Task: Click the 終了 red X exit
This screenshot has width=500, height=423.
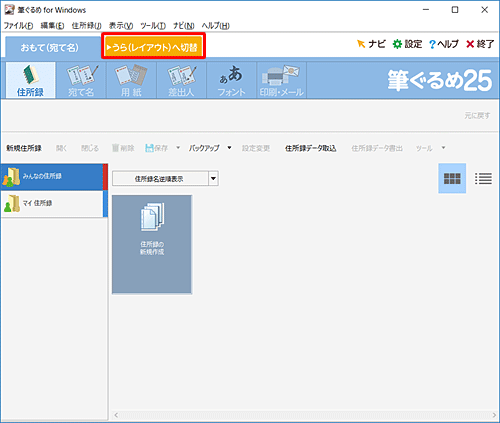Action: tap(480, 44)
